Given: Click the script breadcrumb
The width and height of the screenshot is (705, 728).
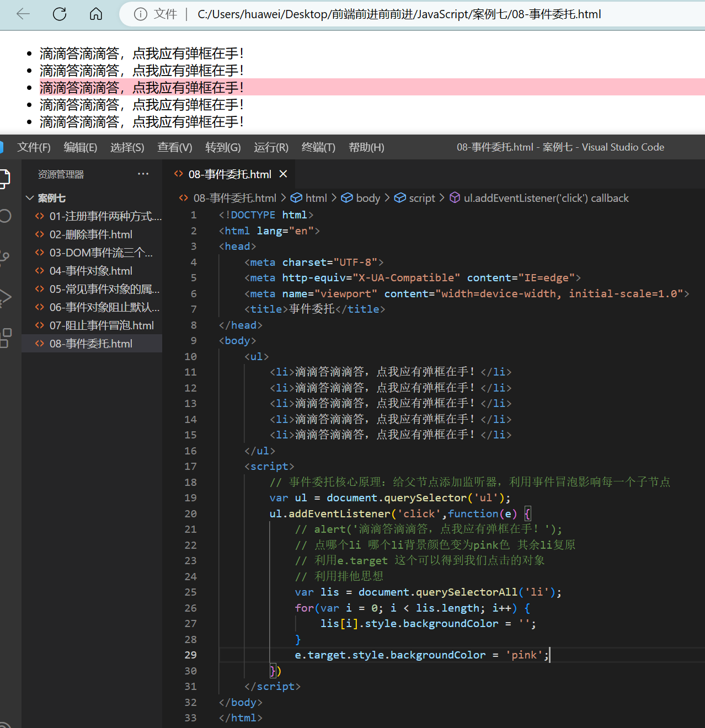Looking at the screenshot, I should (x=422, y=198).
